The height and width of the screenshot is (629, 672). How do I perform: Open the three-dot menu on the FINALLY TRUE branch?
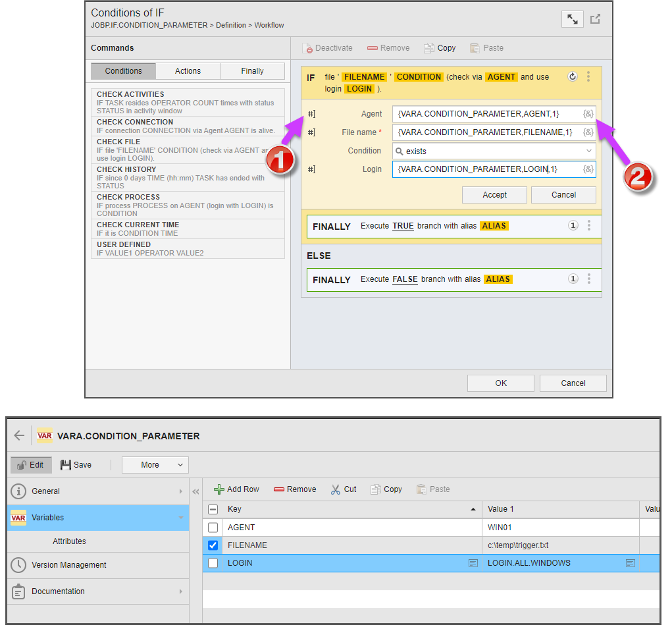click(589, 225)
